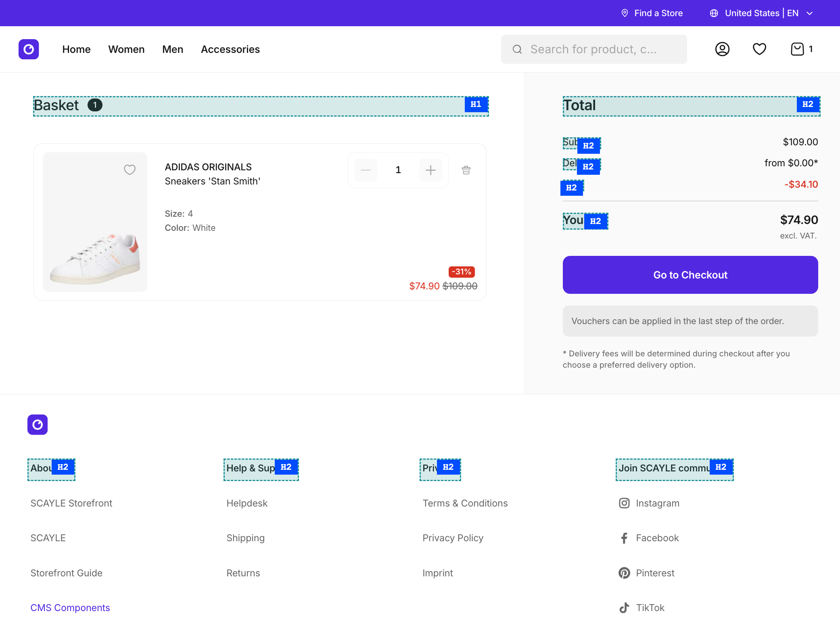The width and height of the screenshot is (840, 628).
Task: Toggle wishlist heart on sneaker image
Action: (130, 170)
